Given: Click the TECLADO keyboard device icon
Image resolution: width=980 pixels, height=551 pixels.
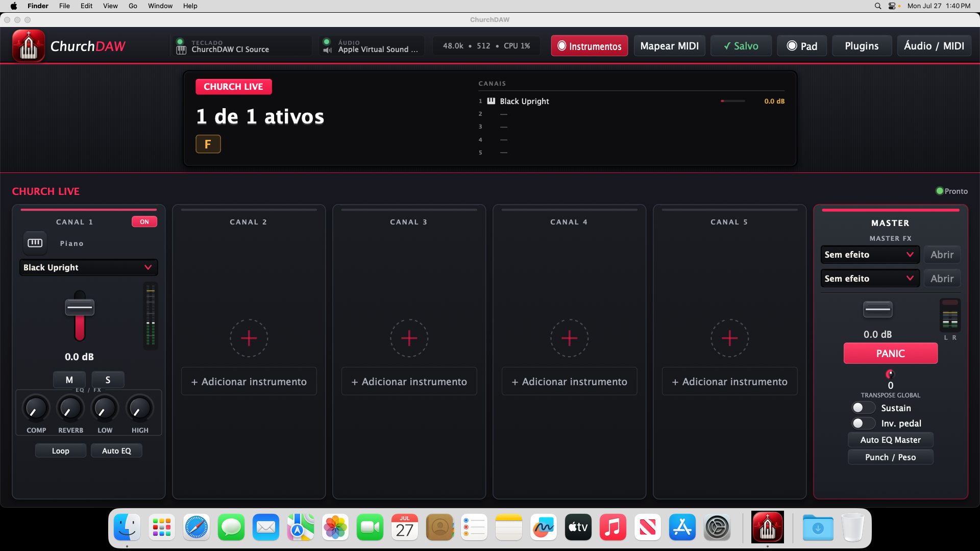Looking at the screenshot, I should click(181, 50).
